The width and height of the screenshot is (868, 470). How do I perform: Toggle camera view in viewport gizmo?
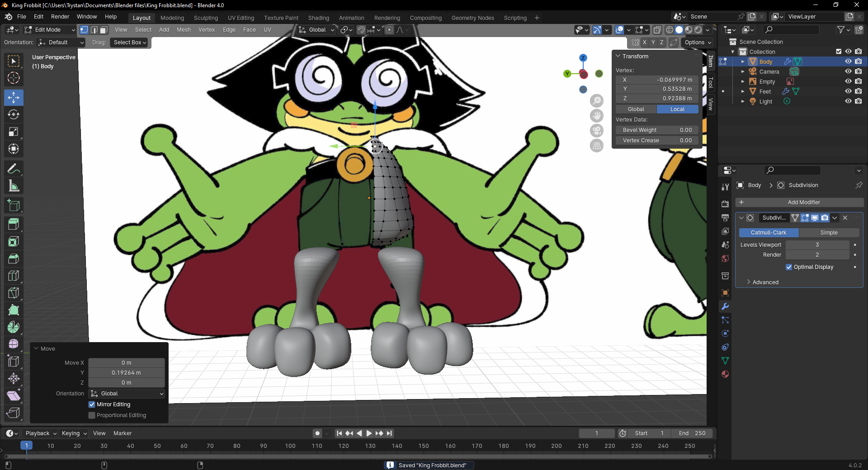[597, 131]
